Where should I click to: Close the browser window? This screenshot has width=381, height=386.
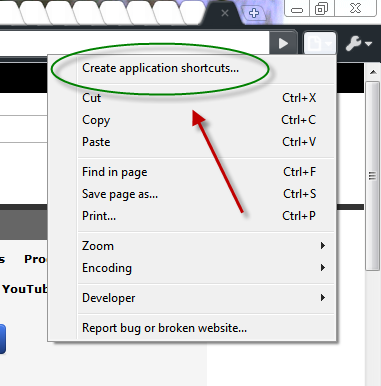355,8
